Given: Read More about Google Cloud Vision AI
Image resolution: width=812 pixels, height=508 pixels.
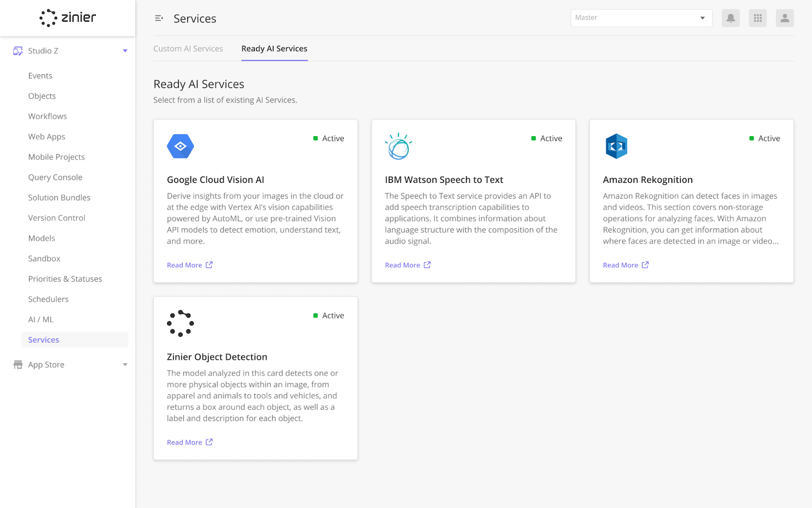Looking at the screenshot, I should click(185, 265).
